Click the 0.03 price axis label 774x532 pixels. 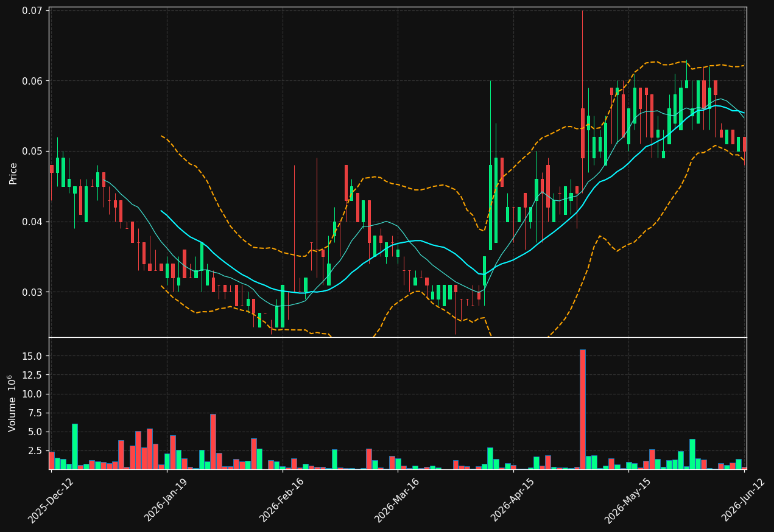pos(32,292)
